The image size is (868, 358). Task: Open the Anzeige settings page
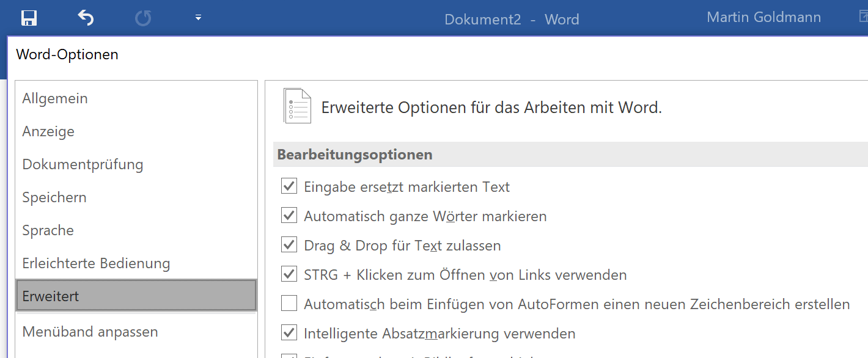[x=48, y=131]
